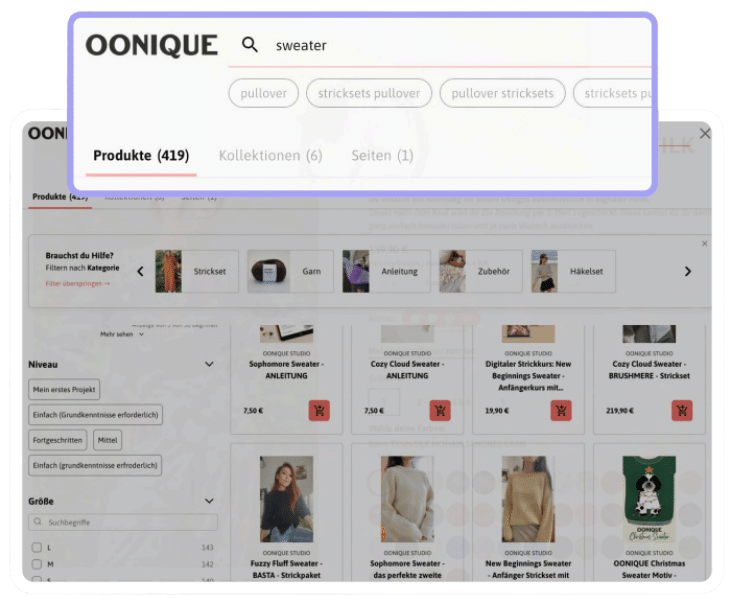Focus the search field containing sweater
Screen dimensions: 732x599
click(439, 45)
